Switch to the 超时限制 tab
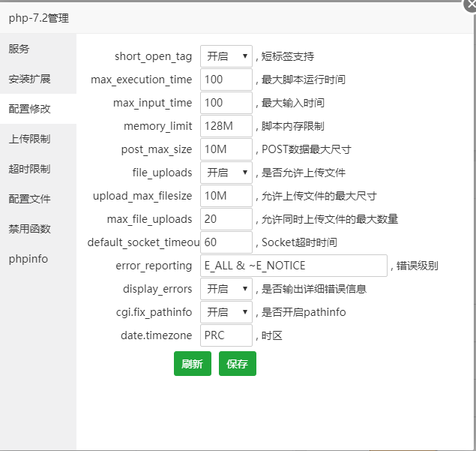This screenshot has width=476, height=451. (38, 169)
